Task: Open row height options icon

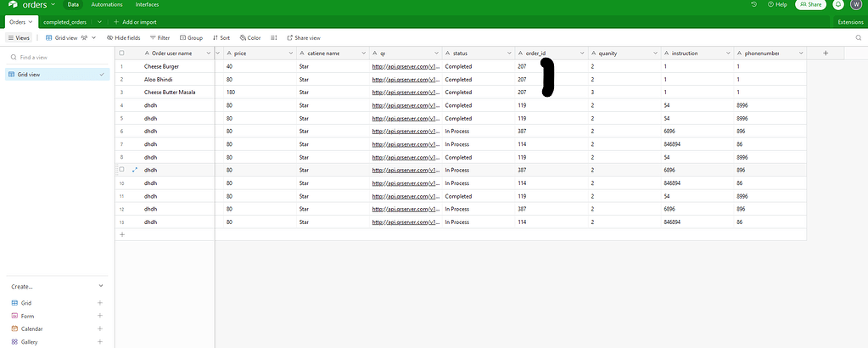Action: tap(273, 37)
